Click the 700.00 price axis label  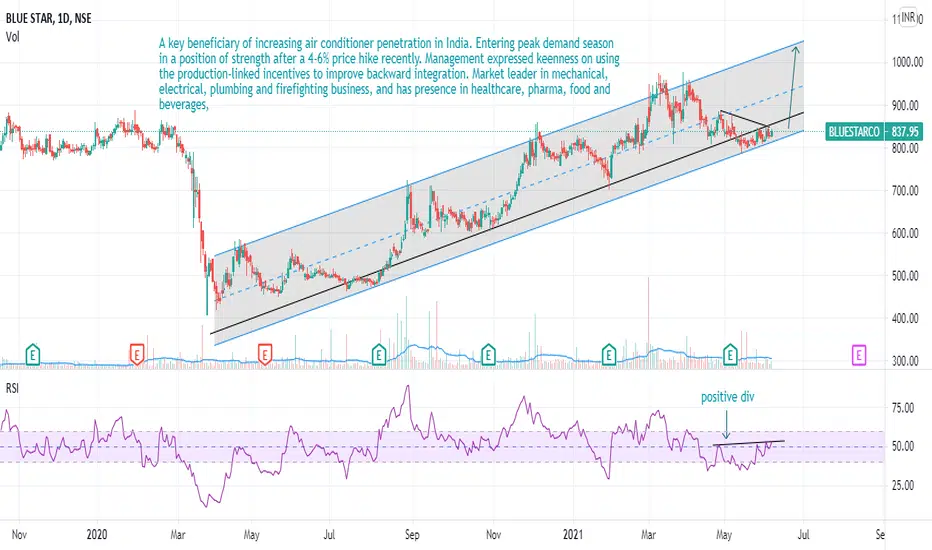pyautogui.click(x=907, y=191)
